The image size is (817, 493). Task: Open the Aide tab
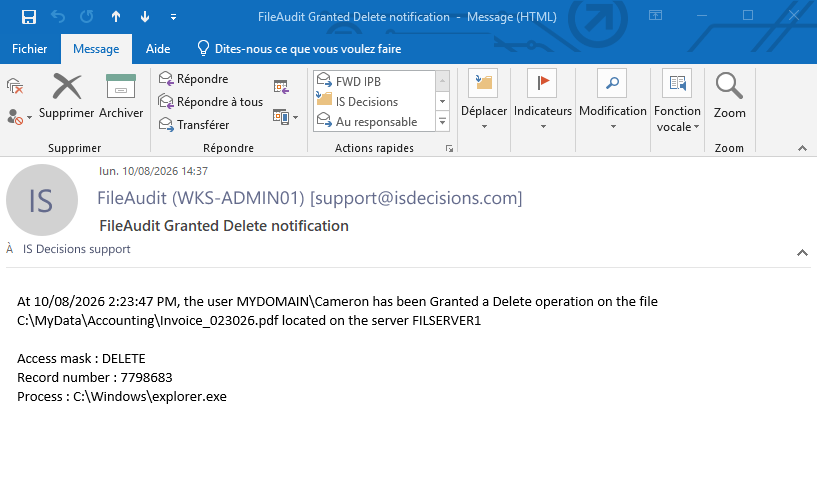point(158,49)
